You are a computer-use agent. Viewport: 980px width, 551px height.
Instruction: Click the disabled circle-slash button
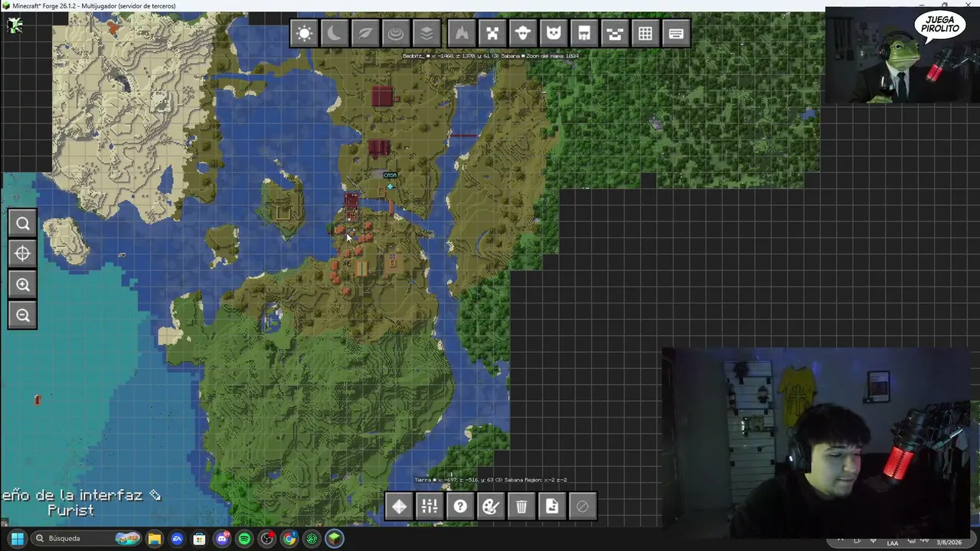click(583, 507)
